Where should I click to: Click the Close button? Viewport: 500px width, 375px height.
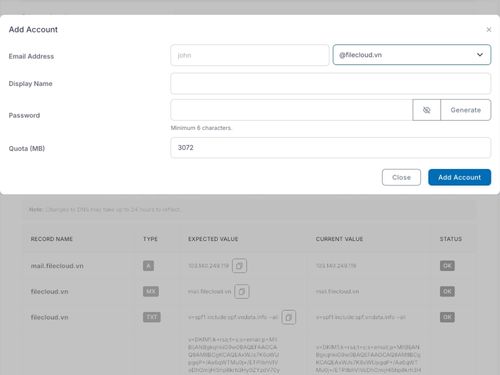(401, 177)
